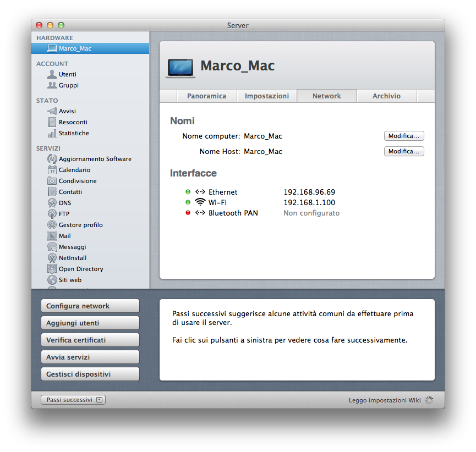Open the Gruppi groups icon
This screenshot has width=476, height=452.
pyautogui.click(x=52, y=85)
